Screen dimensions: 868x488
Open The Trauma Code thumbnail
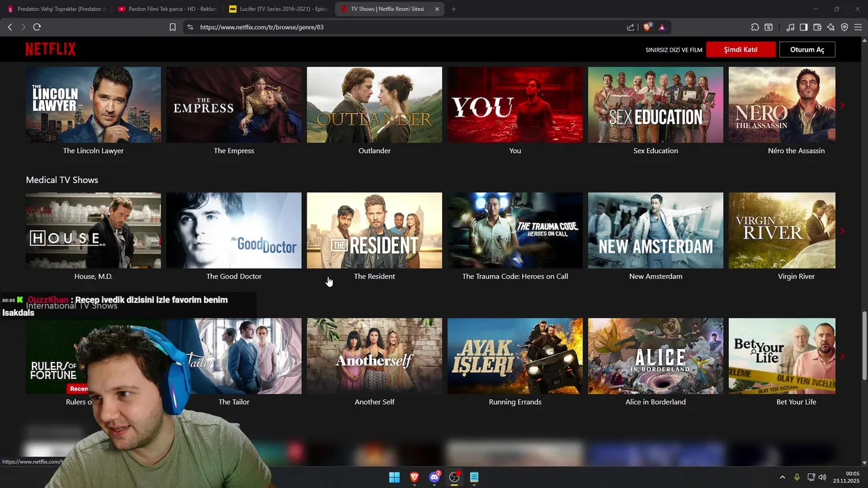point(515,230)
